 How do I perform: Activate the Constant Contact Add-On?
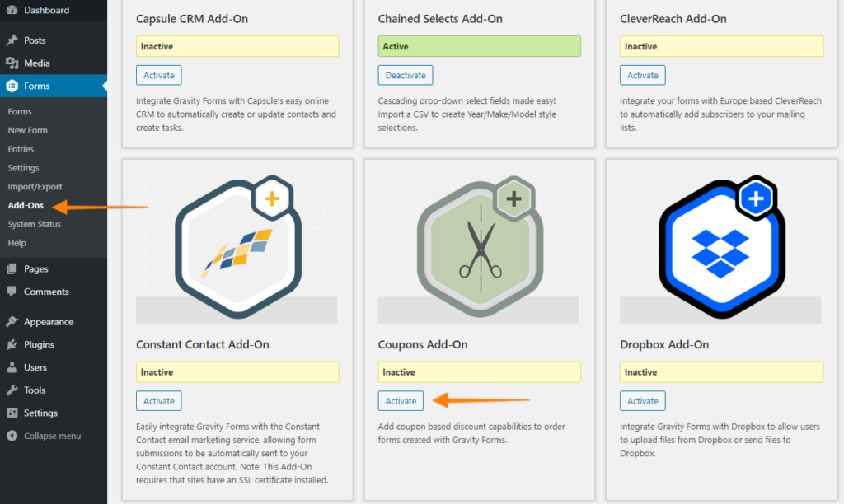point(158,401)
